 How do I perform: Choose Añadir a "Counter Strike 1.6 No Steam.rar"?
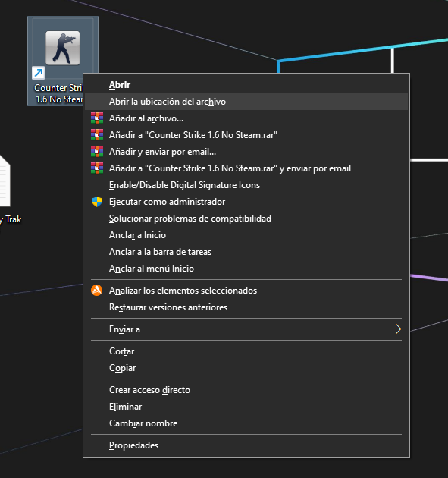pos(246,135)
